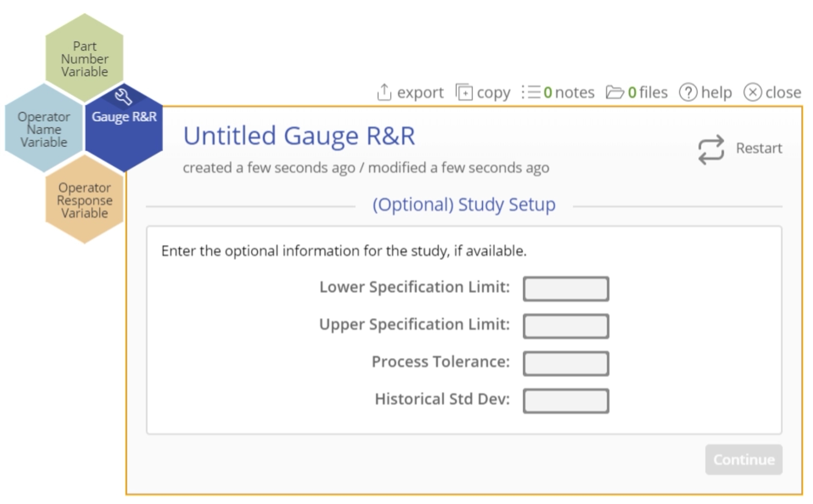Open the 0 files link
Screen dimensions: 813x504
pyautogui.click(x=648, y=93)
